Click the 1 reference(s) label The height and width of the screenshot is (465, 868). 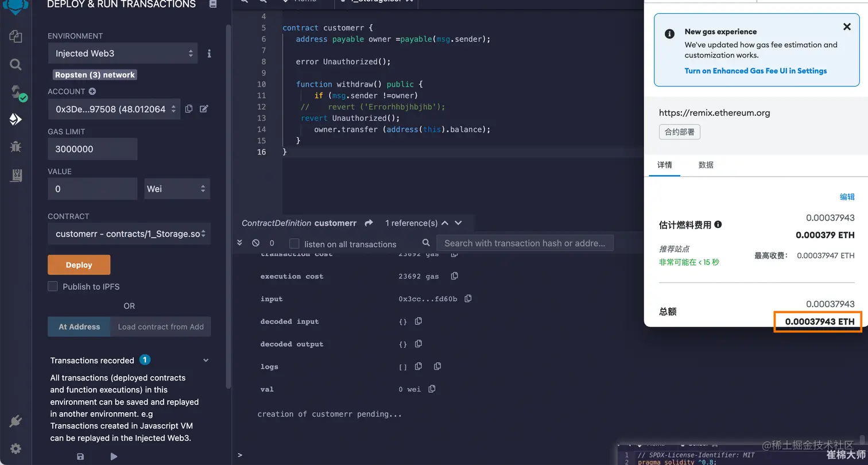click(412, 223)
